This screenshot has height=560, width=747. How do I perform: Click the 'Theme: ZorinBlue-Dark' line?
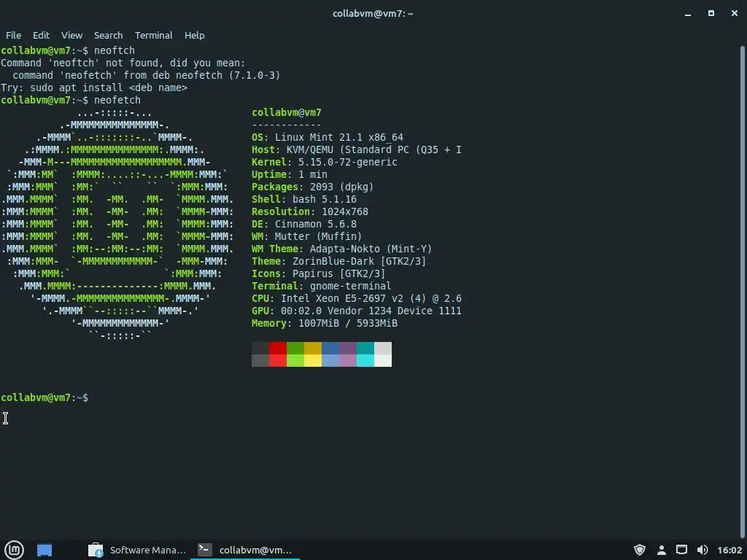(x=338, y=261)
